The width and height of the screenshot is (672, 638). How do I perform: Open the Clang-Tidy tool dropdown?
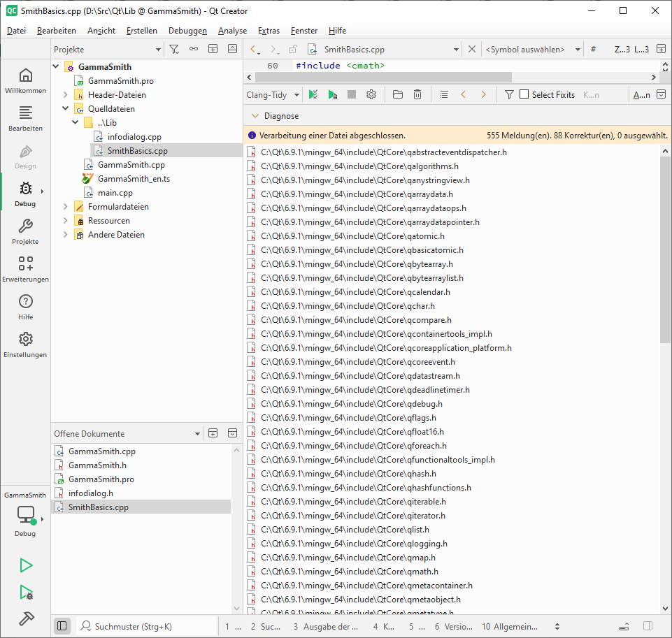tap(273, 94)
